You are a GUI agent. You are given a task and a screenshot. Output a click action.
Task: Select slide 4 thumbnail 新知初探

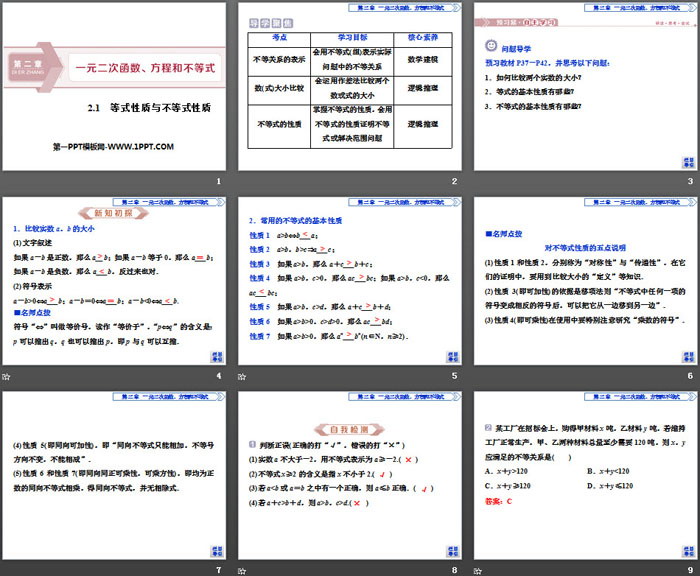[x=114, y=281]
